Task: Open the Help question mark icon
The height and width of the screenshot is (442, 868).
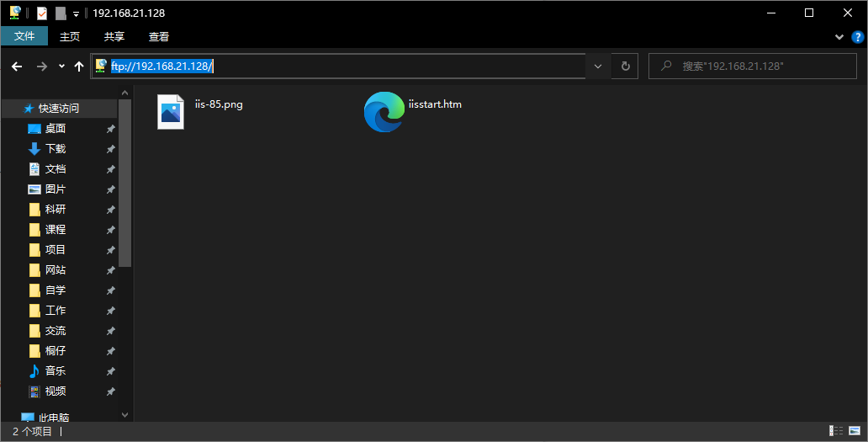Action: click(x=858, y=36)
